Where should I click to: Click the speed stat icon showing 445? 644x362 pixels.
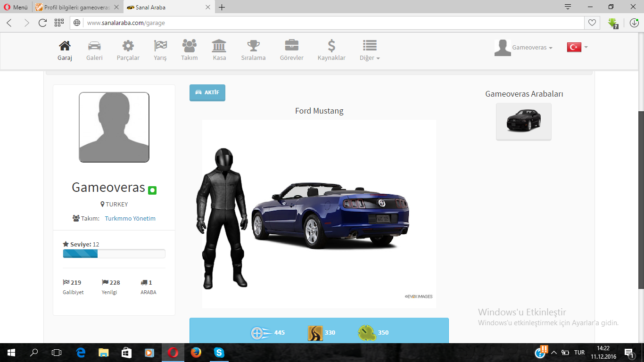point(261,333)
